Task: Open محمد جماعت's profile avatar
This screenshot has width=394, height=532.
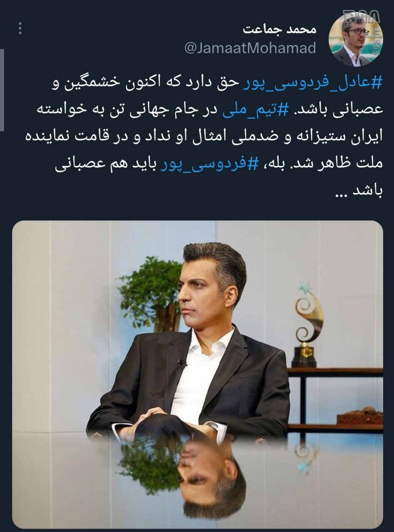Action: click(356, 39)
